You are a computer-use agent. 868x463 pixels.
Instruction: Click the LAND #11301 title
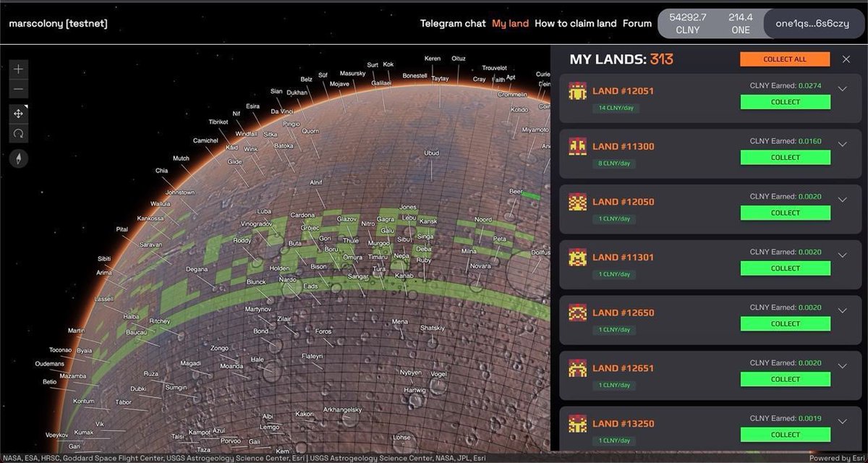[623, 257]
